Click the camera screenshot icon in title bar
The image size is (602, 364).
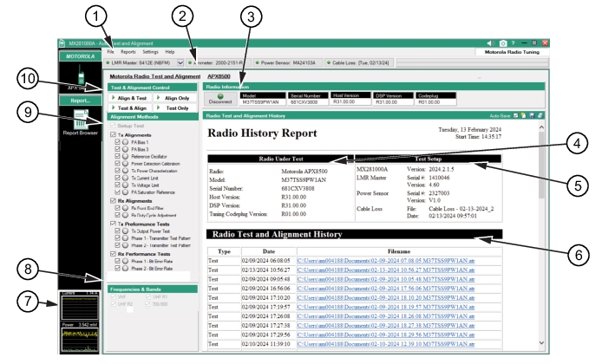pyautogui.click(x=503, y=43)
